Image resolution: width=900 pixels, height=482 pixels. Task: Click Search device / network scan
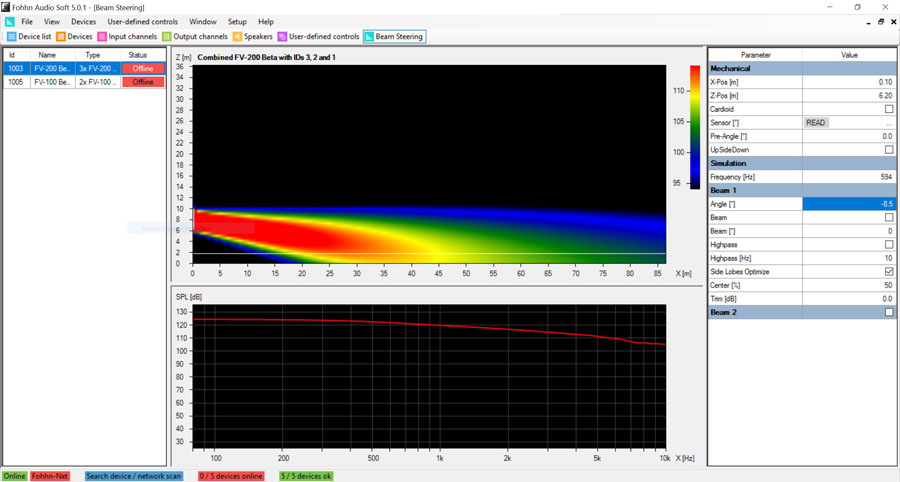pos(134,476)
